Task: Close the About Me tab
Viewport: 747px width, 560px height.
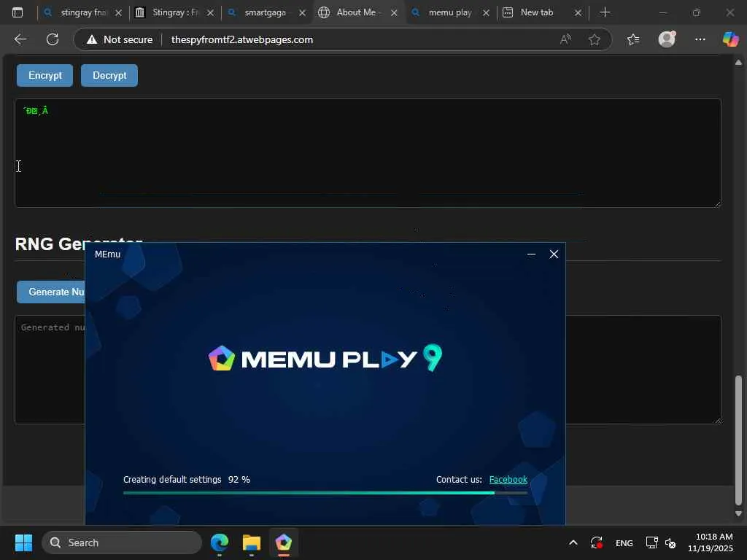Action: pos(394,13)
